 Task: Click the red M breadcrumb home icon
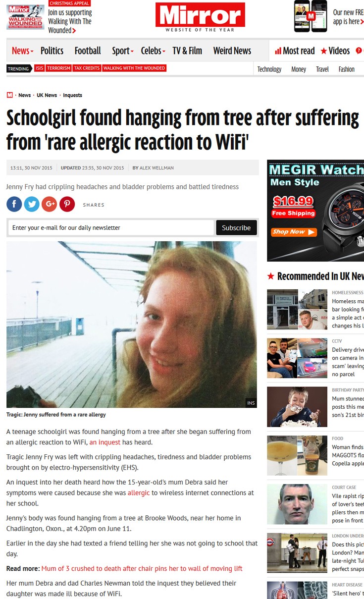(10, 95)
